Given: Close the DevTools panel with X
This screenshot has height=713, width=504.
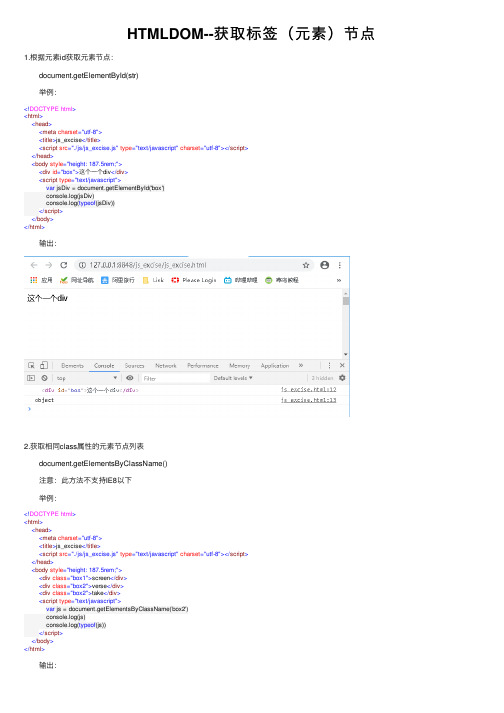Looking at the screenshot, I should 342,365.
